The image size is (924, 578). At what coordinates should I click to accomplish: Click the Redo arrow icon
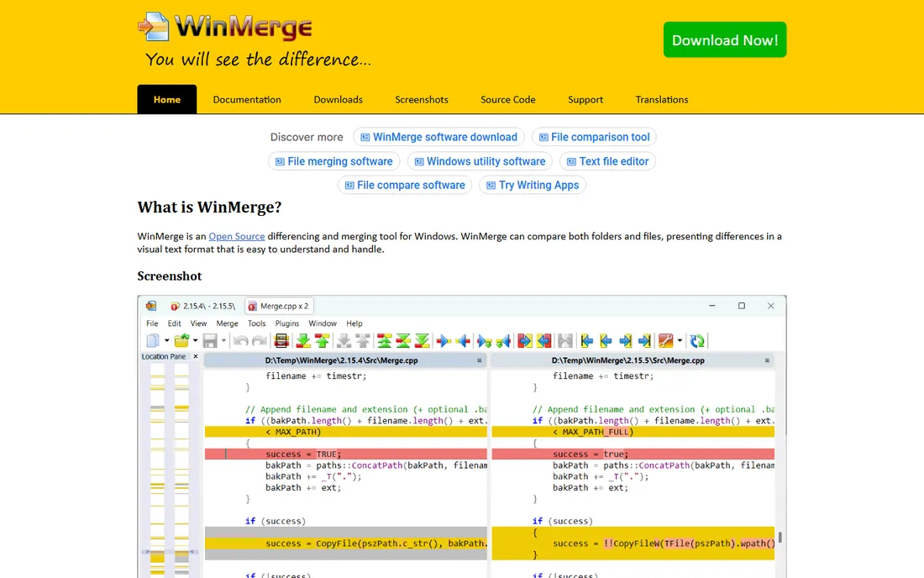click(260, 340)
